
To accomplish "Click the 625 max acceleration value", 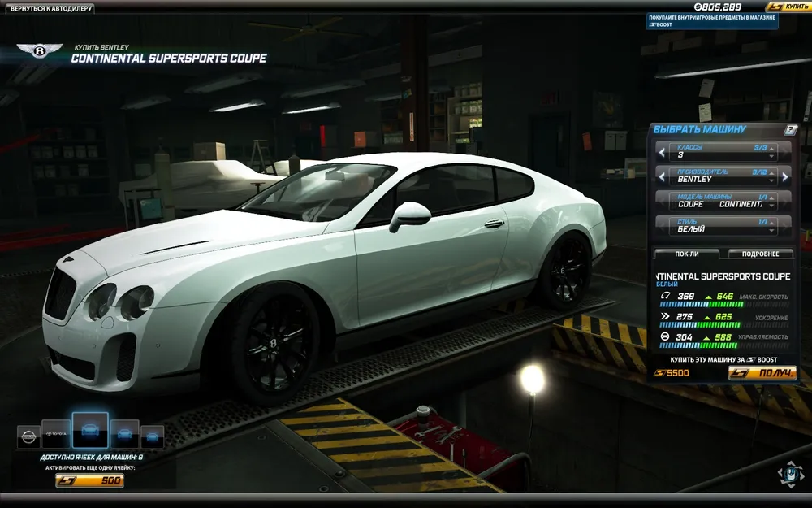I will coord(723,317).
